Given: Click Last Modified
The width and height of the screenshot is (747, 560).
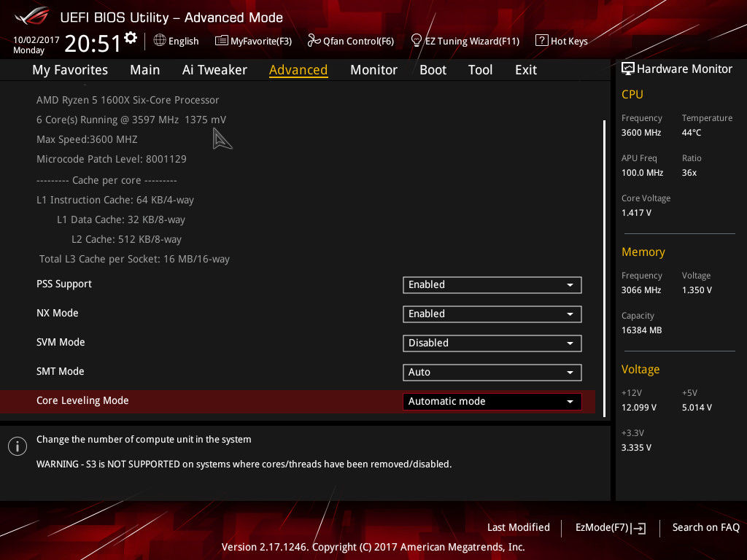Looking at the screenshot, I should (x=519, y=527).
